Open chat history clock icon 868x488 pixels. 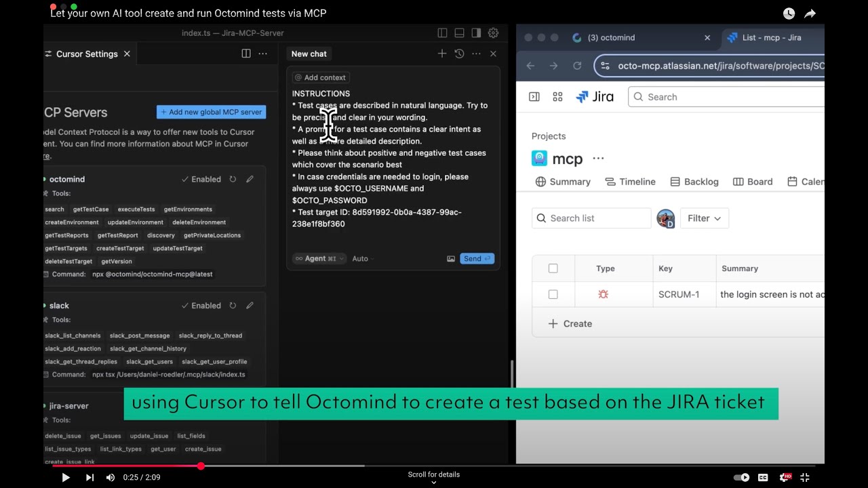459,54
